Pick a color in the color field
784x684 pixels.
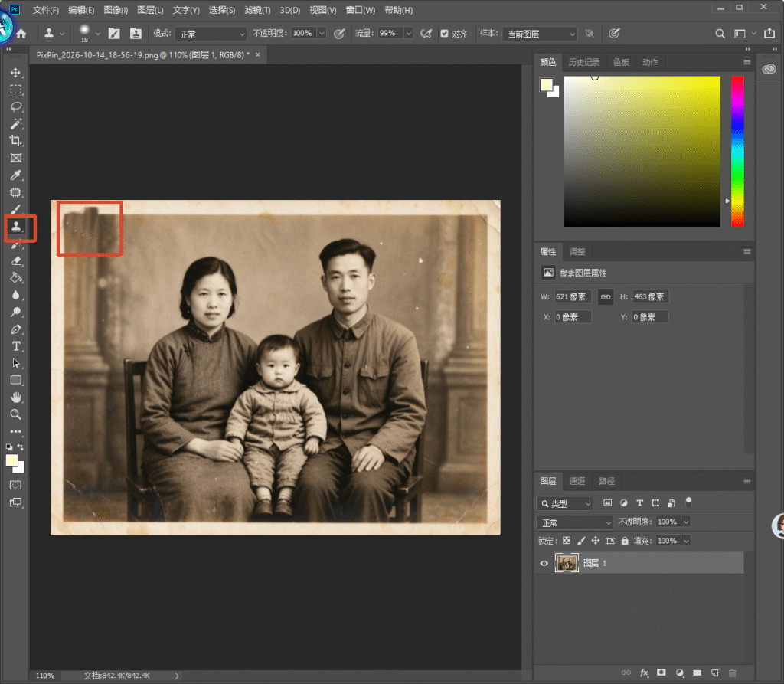pyautogui.click(x=642, y=152)
